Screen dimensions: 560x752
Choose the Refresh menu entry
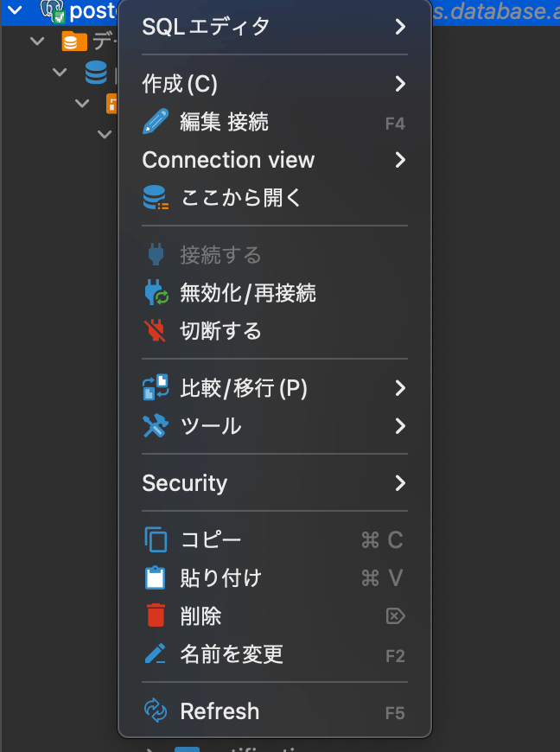pos(275,711)
